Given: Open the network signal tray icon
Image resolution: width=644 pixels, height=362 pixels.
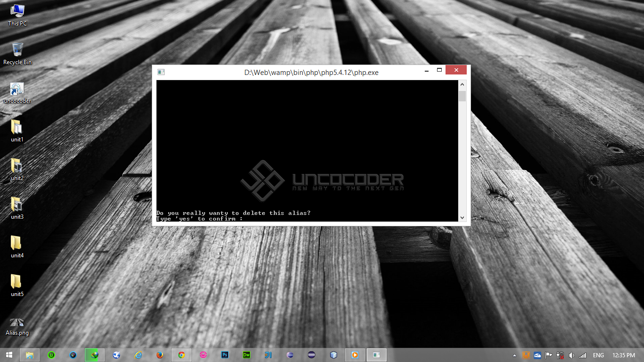Looking at the screenshot, I should pos(583,355).
